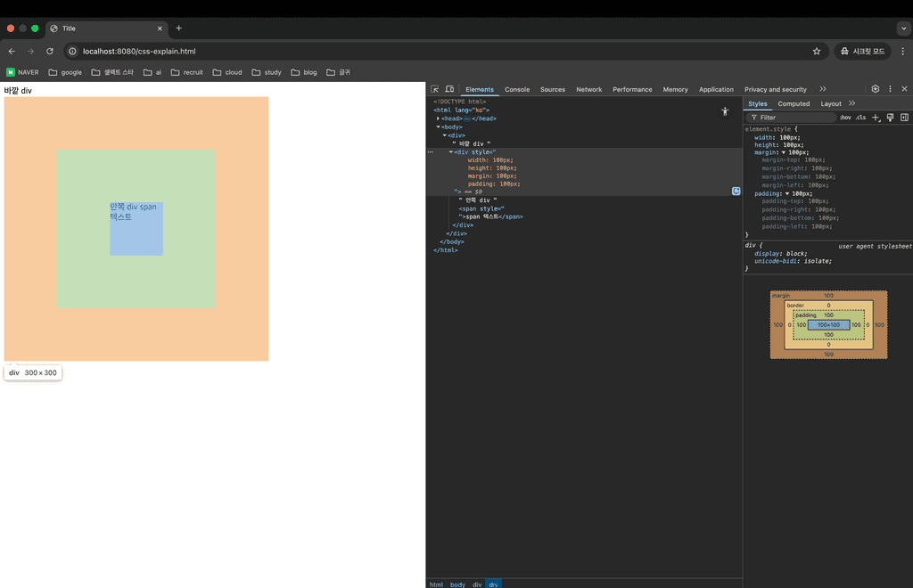
Task: Toggle :hov element state panel
Action: (x=845, y=118)
